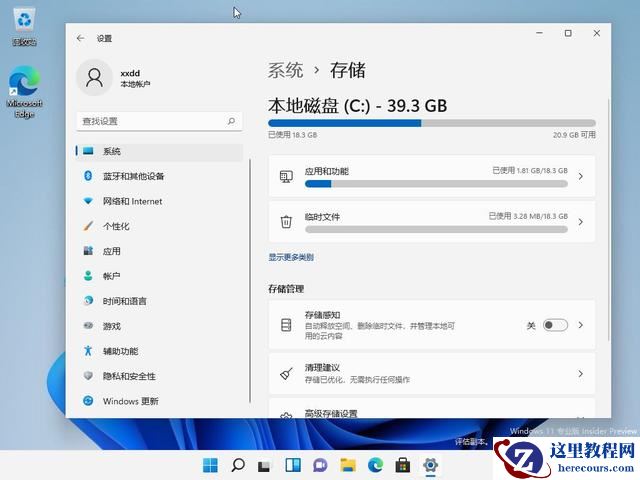
Task: Click the 清理建议 broom icon
Action: click(x=286, y=373)
